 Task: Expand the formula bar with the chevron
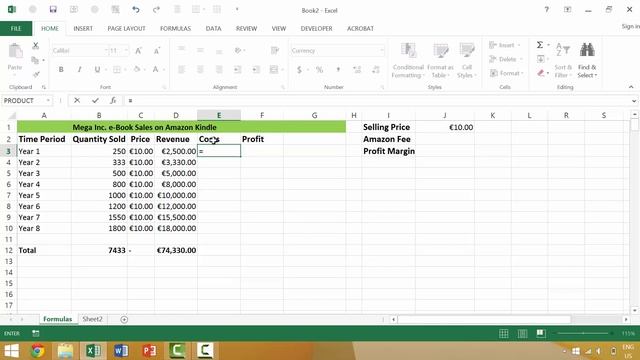634,100
